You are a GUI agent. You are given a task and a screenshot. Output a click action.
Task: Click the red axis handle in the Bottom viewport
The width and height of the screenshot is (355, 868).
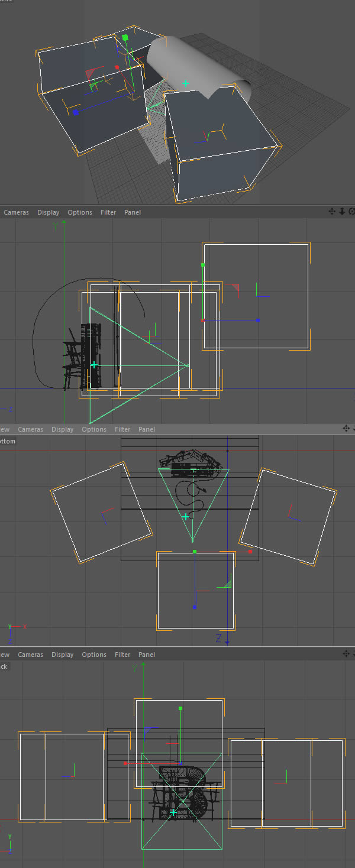click(250, 551)
